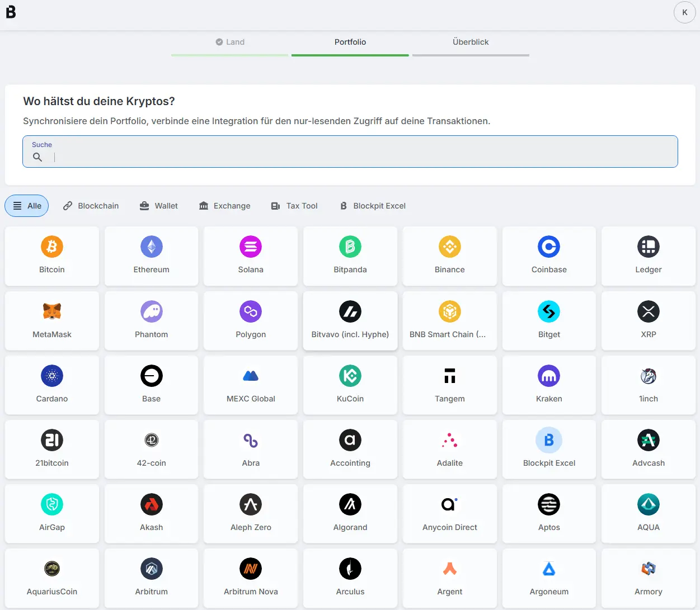Pick the Solana blockchain card
The width and height of the screenshot is (700, 610).
(251, 256)
